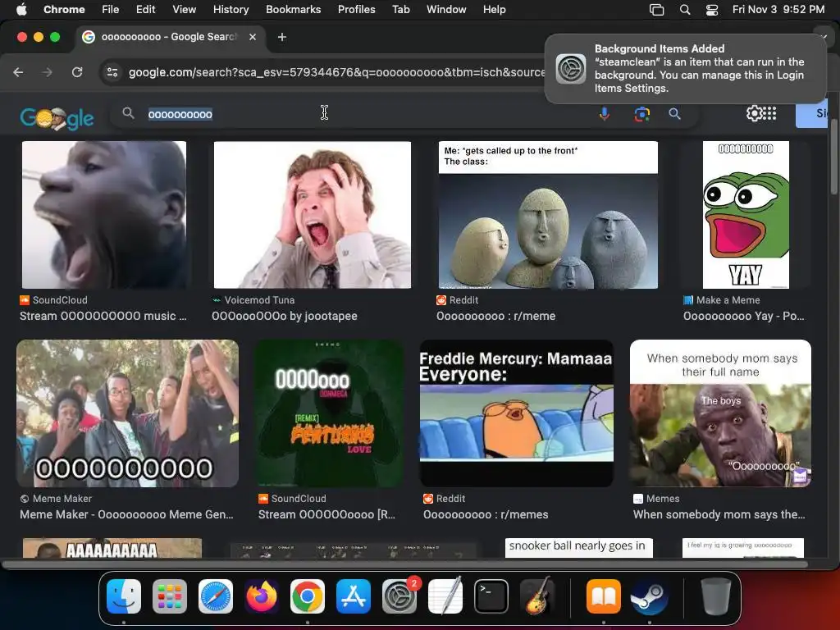Open the Meme Maker crowd reaction image

pyautogui.click(x=127, y=413)
